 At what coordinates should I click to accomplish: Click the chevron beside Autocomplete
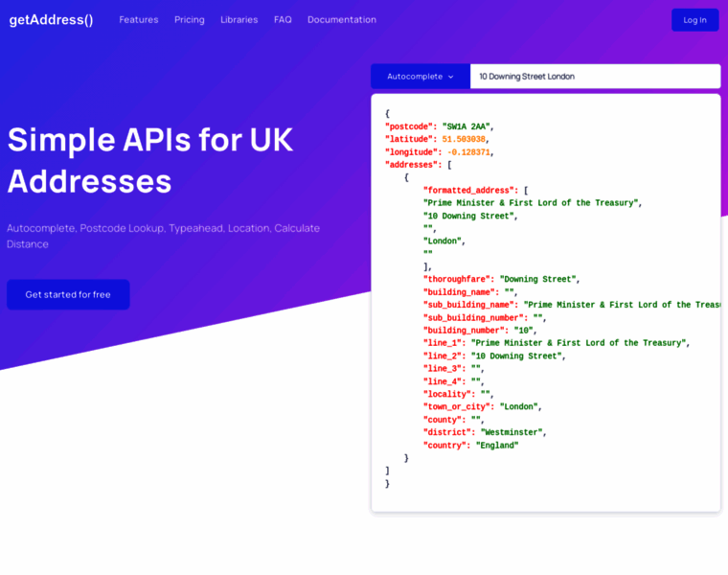[451, 77]
